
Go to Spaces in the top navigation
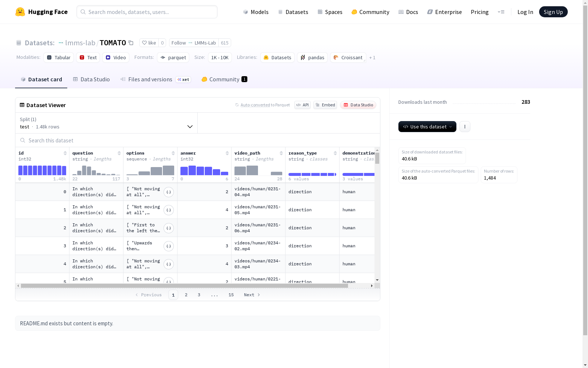point(330,12)
